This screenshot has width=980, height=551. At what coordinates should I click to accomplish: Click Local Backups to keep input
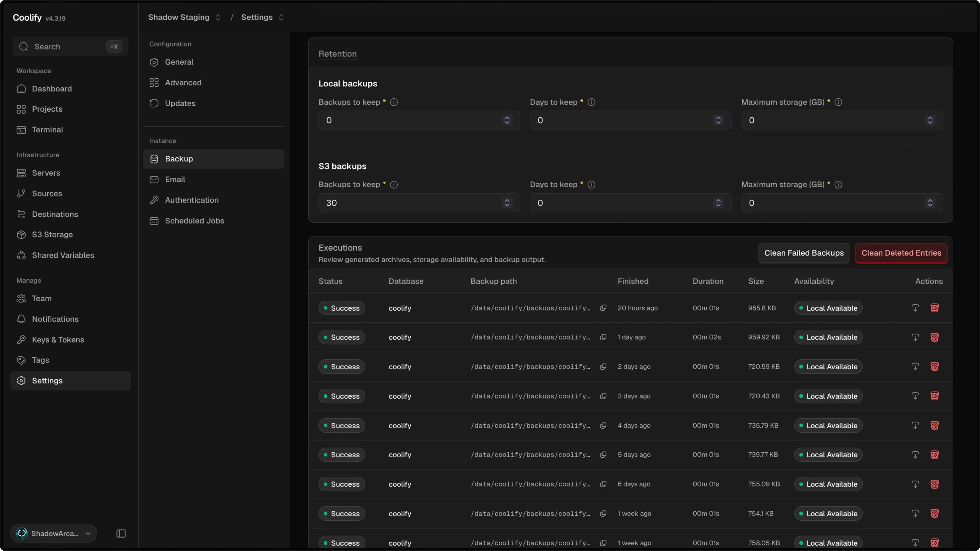pyautogui.click(x=419, y=120)
